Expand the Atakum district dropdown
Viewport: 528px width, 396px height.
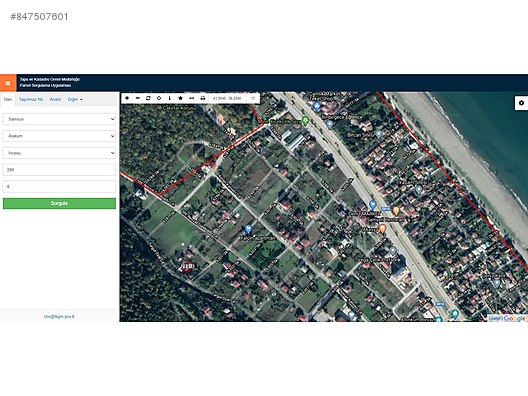tap(59, 136)
